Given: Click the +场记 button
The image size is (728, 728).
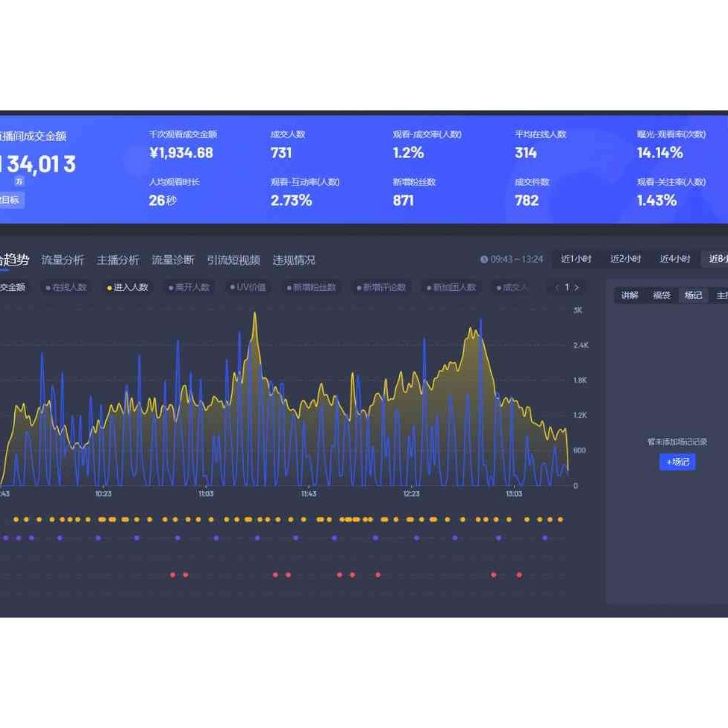Looking at the screenshot, I should point(677,462).
